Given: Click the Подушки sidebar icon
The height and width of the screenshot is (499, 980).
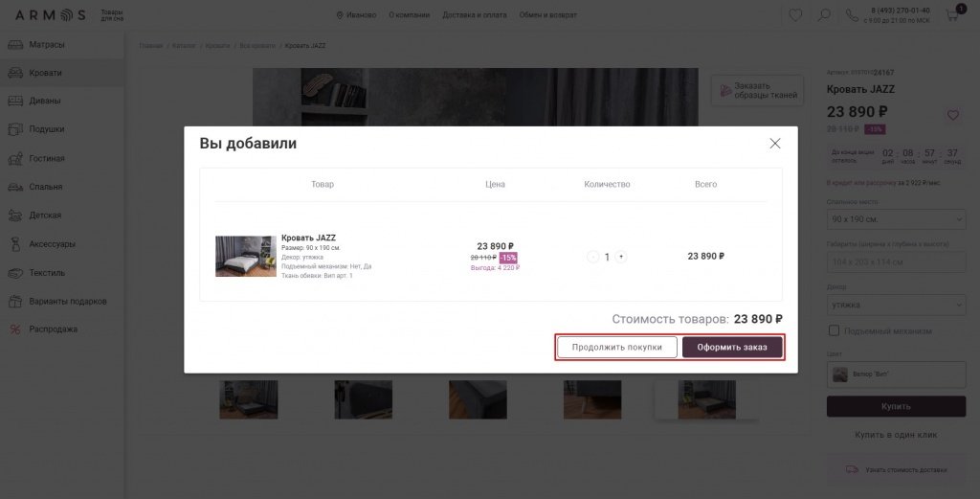Looking at the screenshot, I should pos(15,128).
